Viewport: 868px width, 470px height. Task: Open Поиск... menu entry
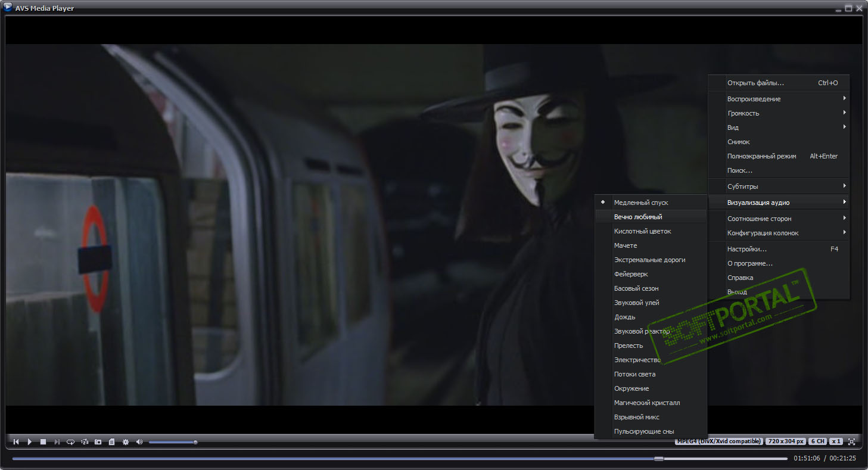(x=778, y=170)
